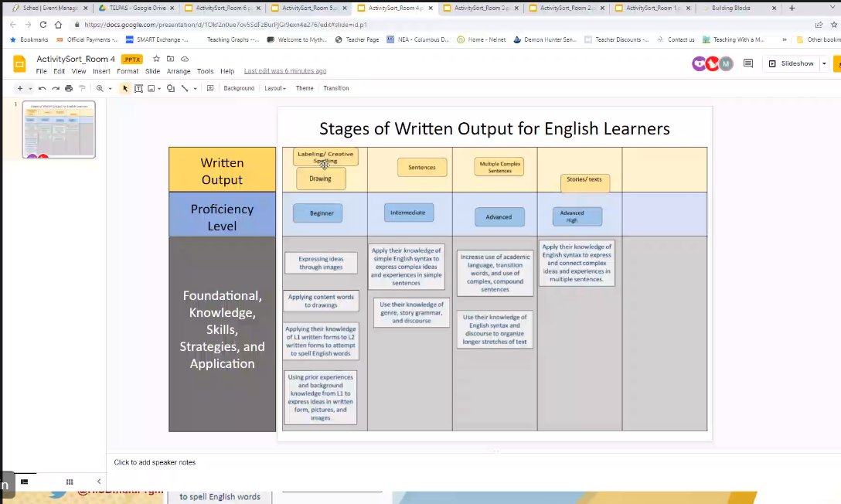The width and height of the screenshot is (841, 504).
Task: Show more bookmarks with double chevron
Action: coord(784,39)
